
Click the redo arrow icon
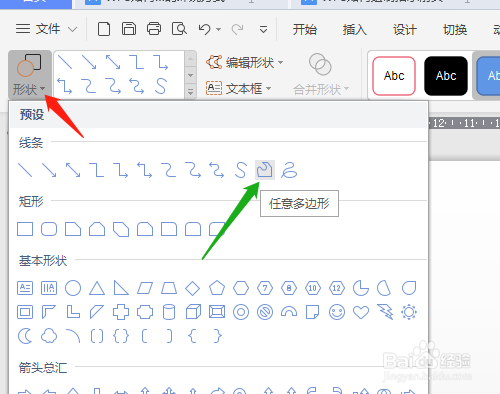click(237, 29)
